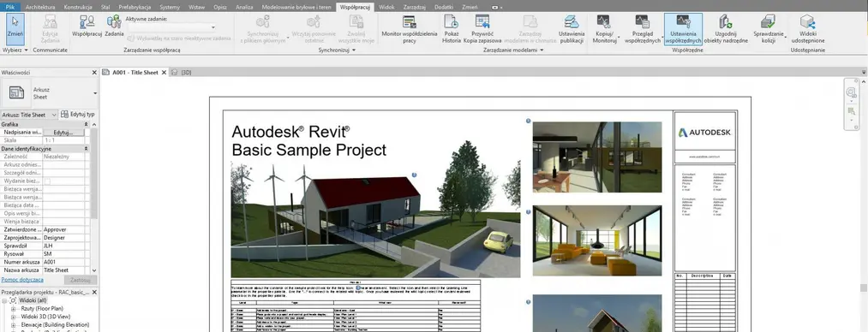The height and width of the screenshot is (332, 868).
Task: Switch to the Zarządzaj ribbon tab
Action: tap(416, 7)
